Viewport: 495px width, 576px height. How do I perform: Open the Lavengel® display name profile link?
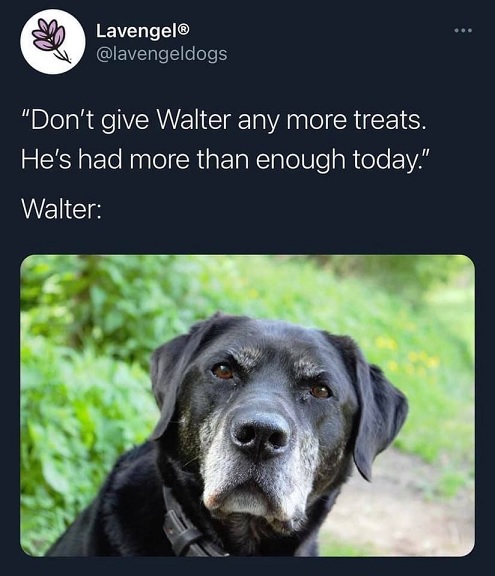[x=143, y=31]
